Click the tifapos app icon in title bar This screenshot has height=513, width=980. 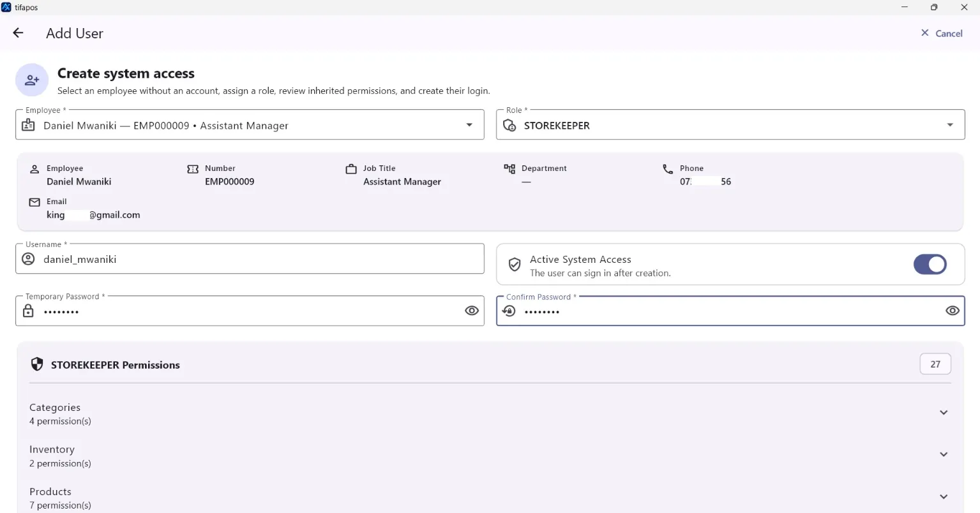click(6, 7)
